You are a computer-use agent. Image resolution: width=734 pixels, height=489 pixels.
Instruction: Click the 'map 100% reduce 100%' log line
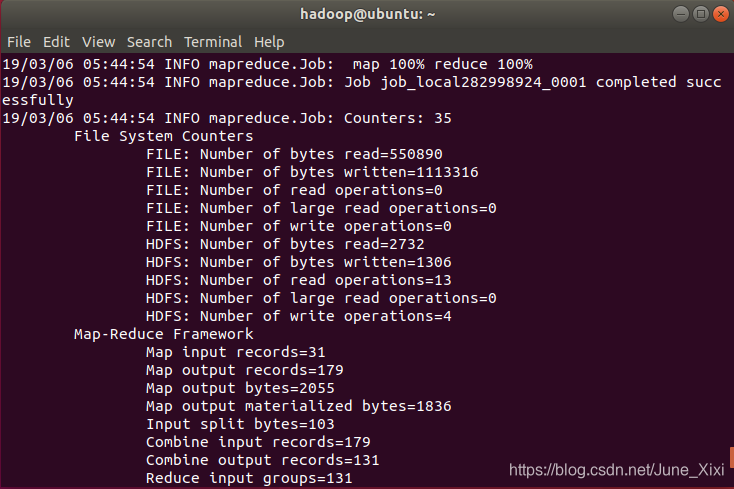coord(268,64)
